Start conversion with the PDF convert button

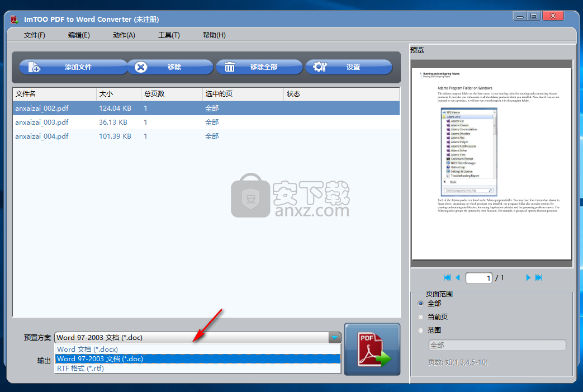tap(372, 350)
